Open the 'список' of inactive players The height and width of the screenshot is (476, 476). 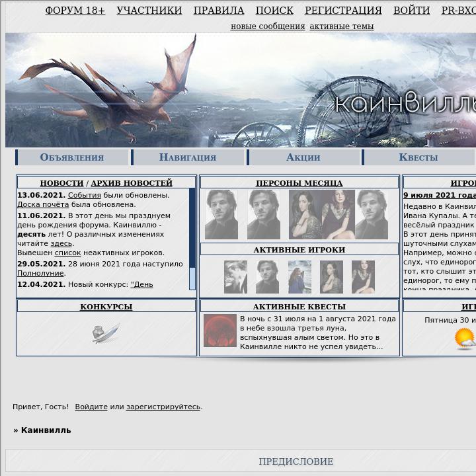pyautogui.click(x=67, y=253)
